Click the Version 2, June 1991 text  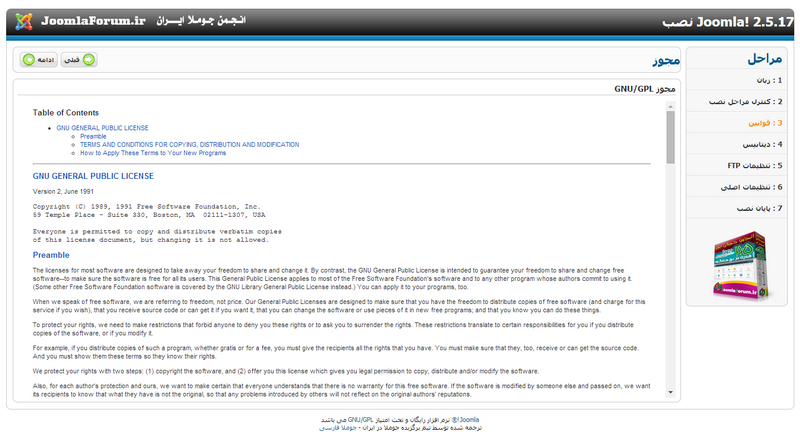point(63,192)
